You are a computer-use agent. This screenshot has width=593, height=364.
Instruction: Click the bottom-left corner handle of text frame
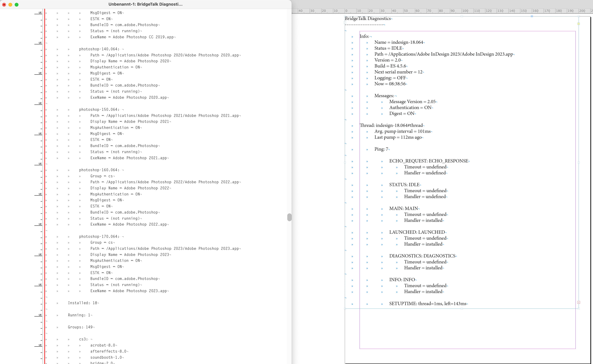[345, 308]
